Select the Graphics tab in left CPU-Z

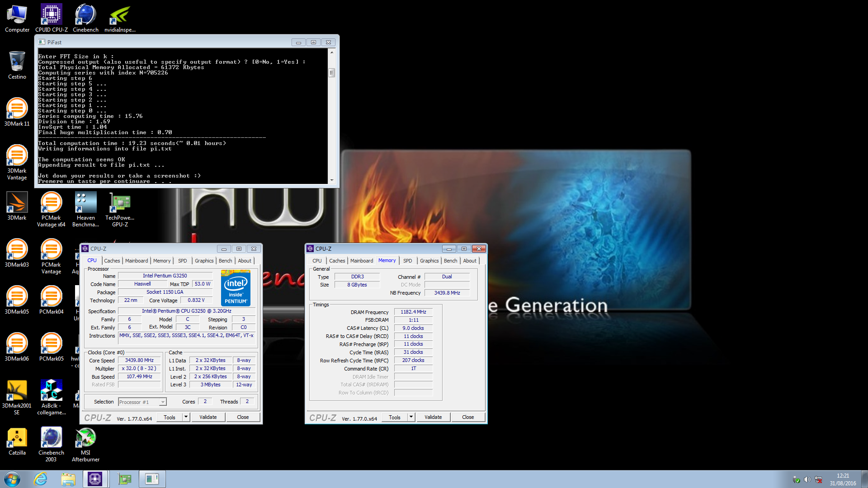coord(204,261)
